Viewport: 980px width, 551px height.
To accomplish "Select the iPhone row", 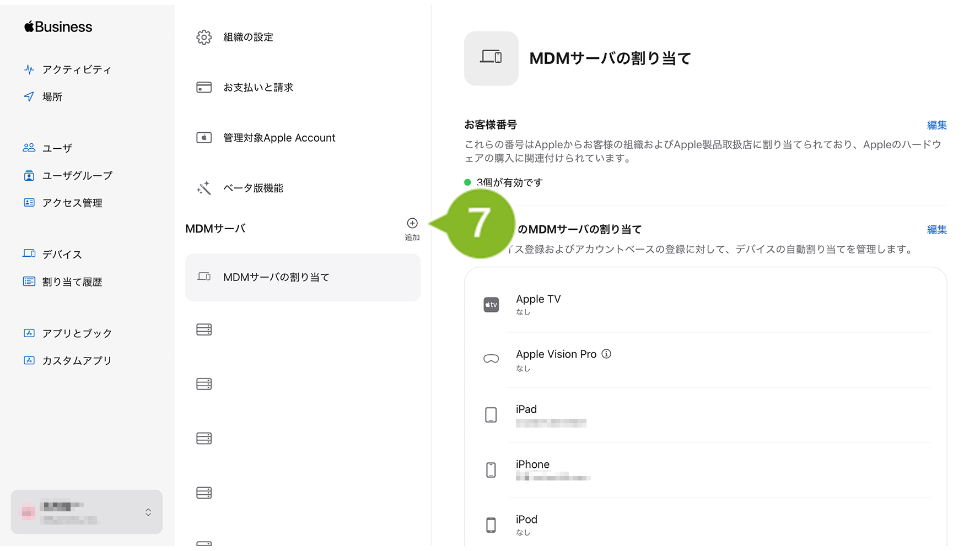I will point(706,470).
